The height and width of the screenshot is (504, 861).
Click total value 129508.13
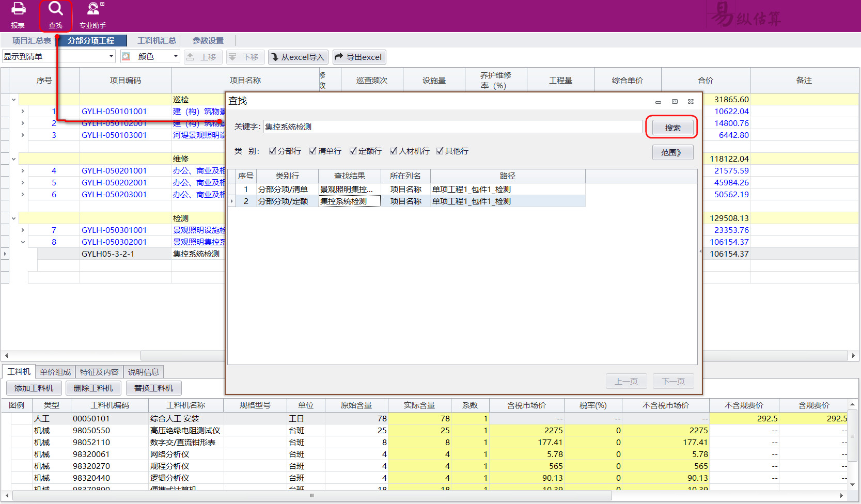tap(729, 218)
